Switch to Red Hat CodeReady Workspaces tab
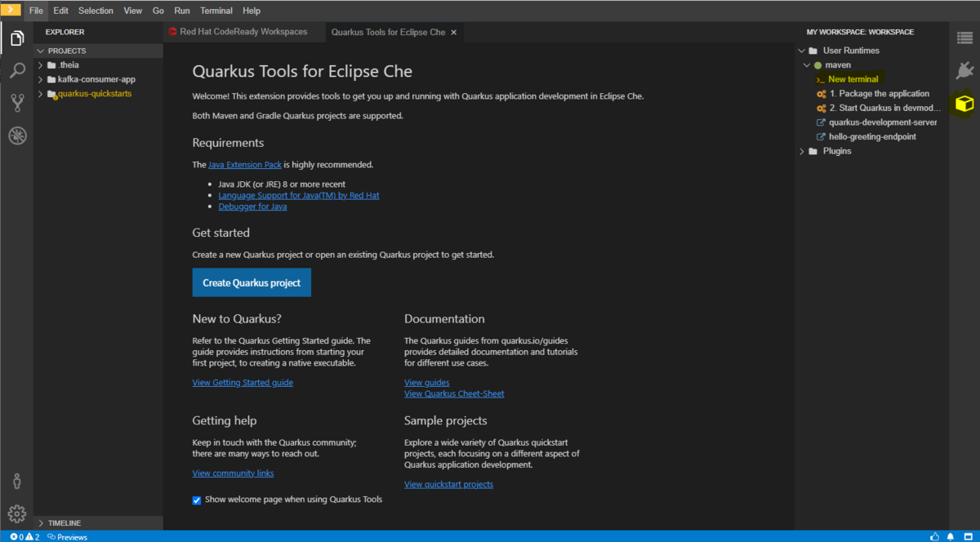This screenshot has height=542, width=980. tap(243, 32)
